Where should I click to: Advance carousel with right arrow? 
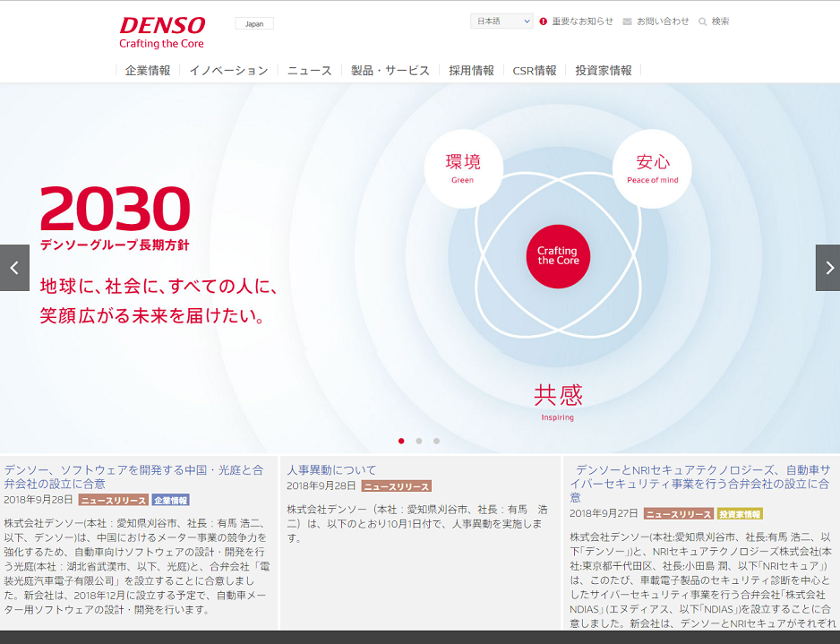pos(827,268)
